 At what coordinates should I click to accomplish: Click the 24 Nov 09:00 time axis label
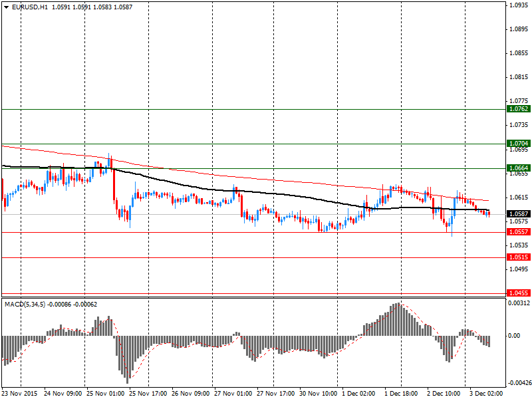coord(63,394)
